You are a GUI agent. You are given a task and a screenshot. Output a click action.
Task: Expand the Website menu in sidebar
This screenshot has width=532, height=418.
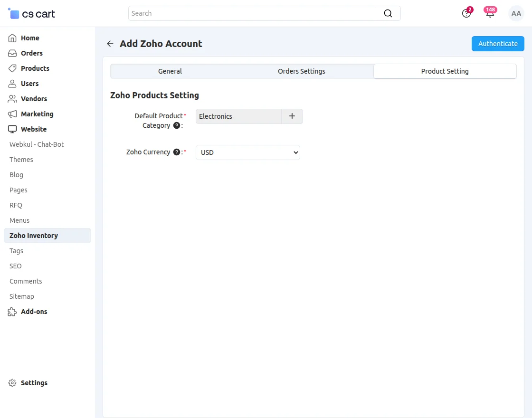pos(33,129)
